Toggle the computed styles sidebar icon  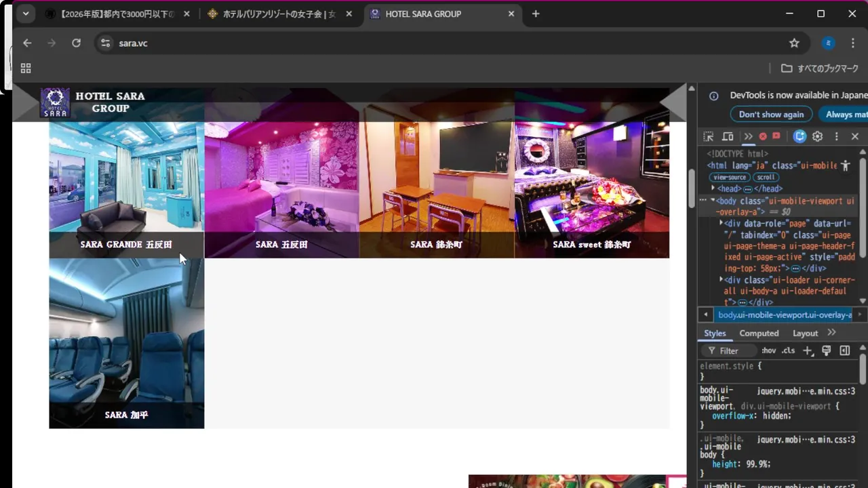coord(844,351)
